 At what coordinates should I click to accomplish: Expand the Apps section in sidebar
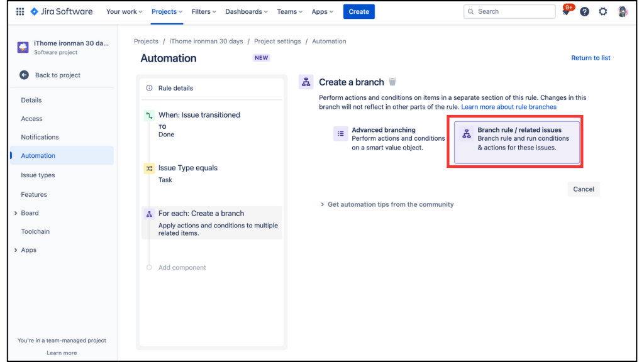click(x=16, y=250)
